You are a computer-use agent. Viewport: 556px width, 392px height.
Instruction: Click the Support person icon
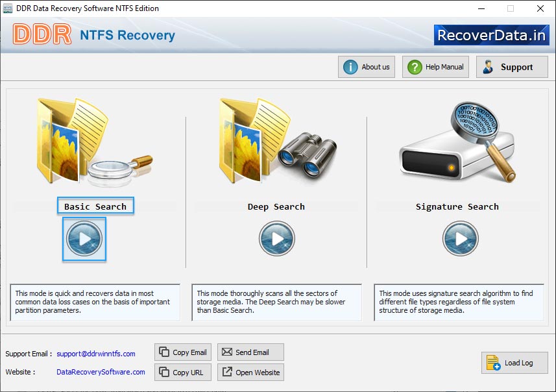(488, 67)
